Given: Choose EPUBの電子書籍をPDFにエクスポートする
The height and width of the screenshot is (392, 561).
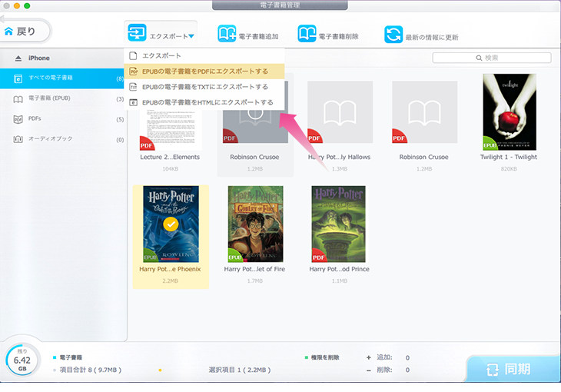Looking at the screenshot, I should 204,71.
